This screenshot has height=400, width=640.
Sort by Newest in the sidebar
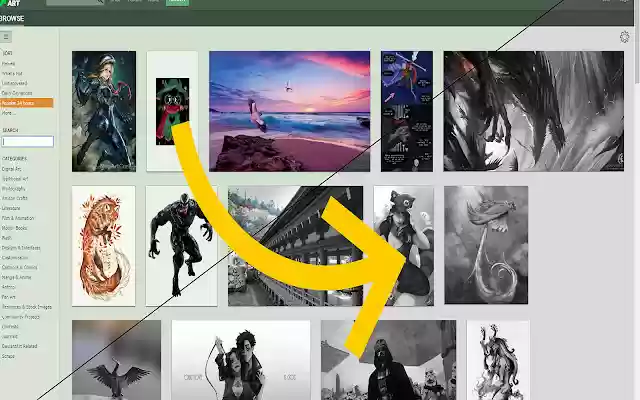coord(8,64)
